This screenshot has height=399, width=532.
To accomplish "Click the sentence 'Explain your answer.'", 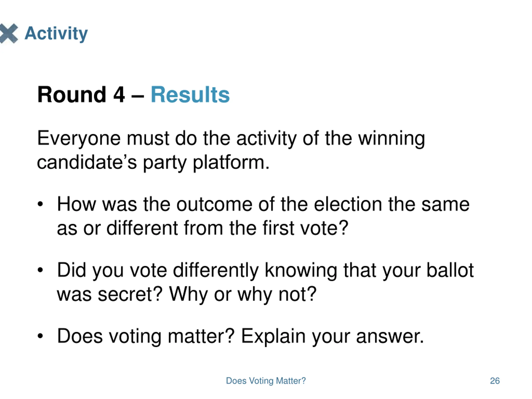I will click(332, 336).
